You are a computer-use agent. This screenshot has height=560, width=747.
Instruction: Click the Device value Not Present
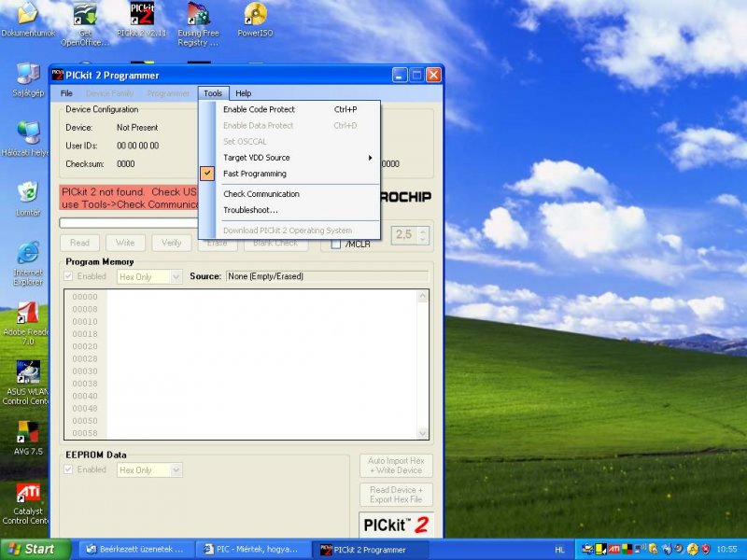[x=137, y=128]
